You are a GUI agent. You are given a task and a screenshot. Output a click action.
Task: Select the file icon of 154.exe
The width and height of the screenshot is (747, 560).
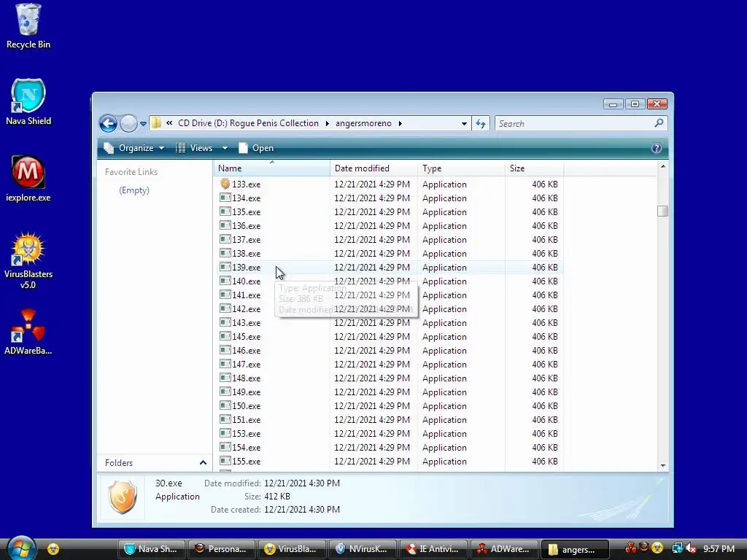[x=225, y=447]
